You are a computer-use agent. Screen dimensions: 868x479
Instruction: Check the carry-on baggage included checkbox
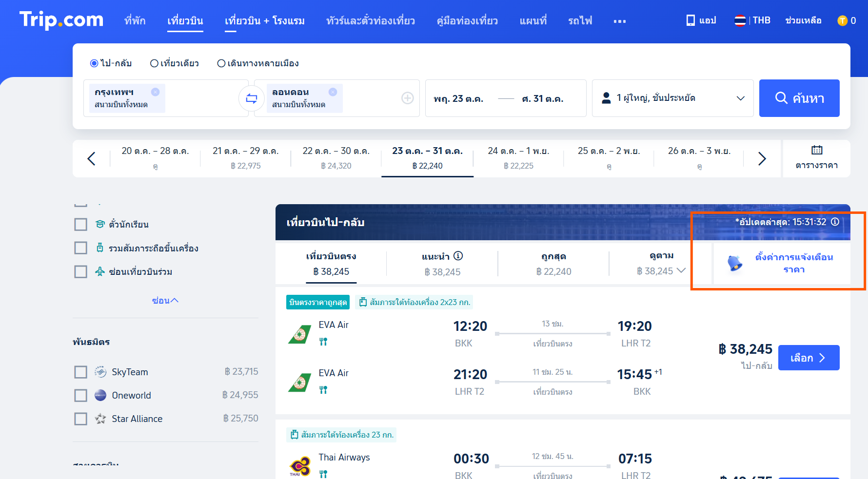(80, 248)
